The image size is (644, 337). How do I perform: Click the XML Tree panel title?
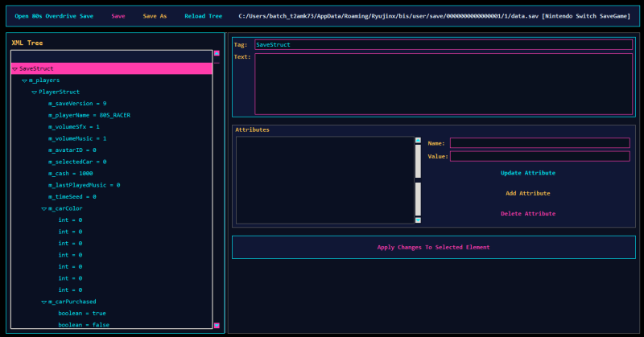[x=27, y=43]
